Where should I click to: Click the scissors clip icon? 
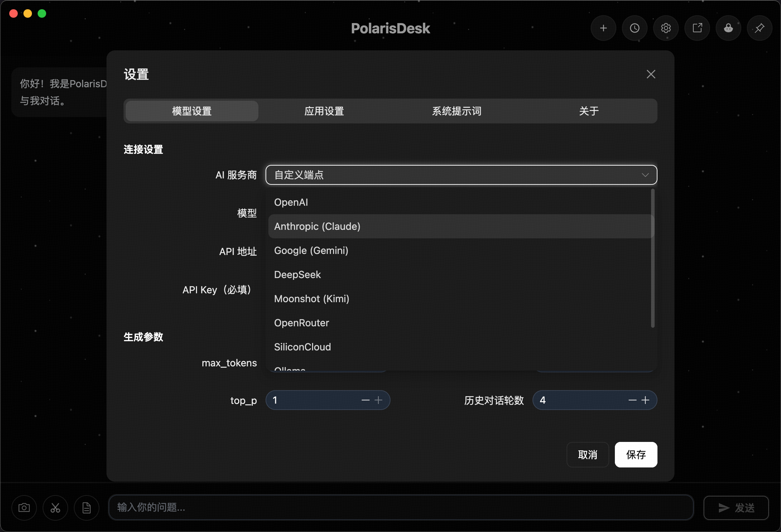[x=55, y=508]
